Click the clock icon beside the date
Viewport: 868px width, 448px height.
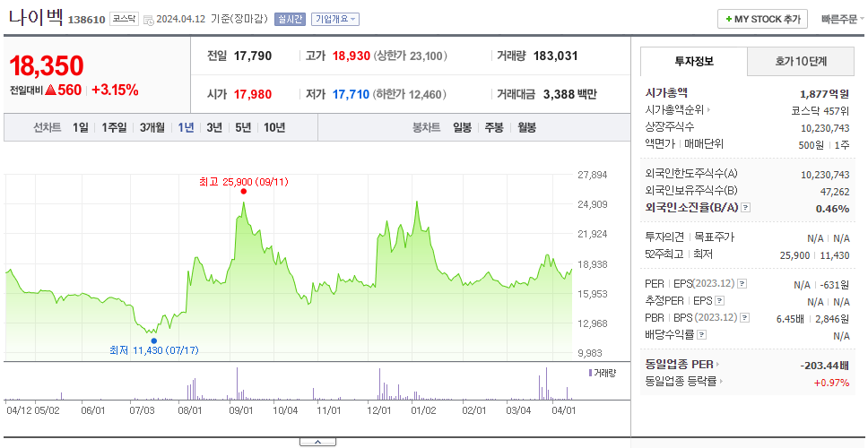coord(148,20)
